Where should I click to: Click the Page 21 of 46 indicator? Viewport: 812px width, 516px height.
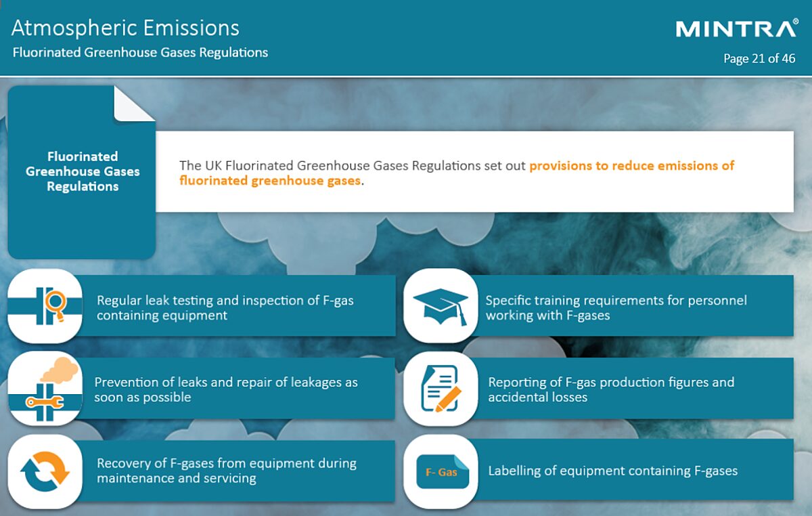point(759,58)
